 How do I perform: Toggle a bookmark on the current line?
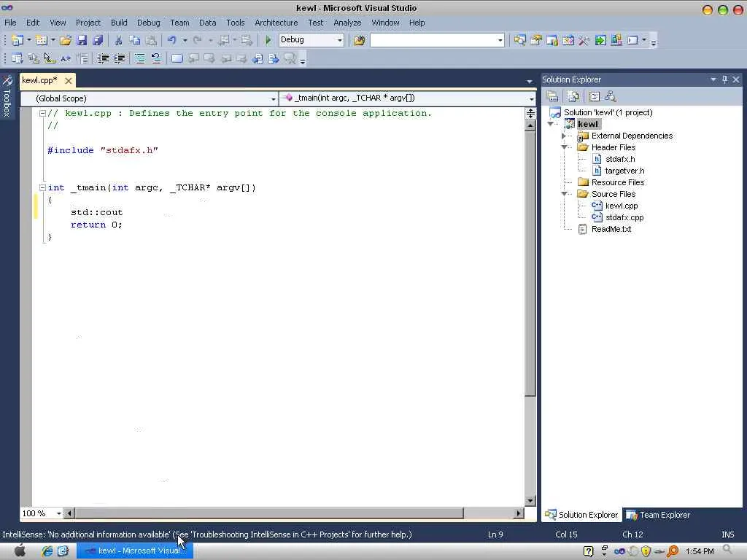click(177, 58)
